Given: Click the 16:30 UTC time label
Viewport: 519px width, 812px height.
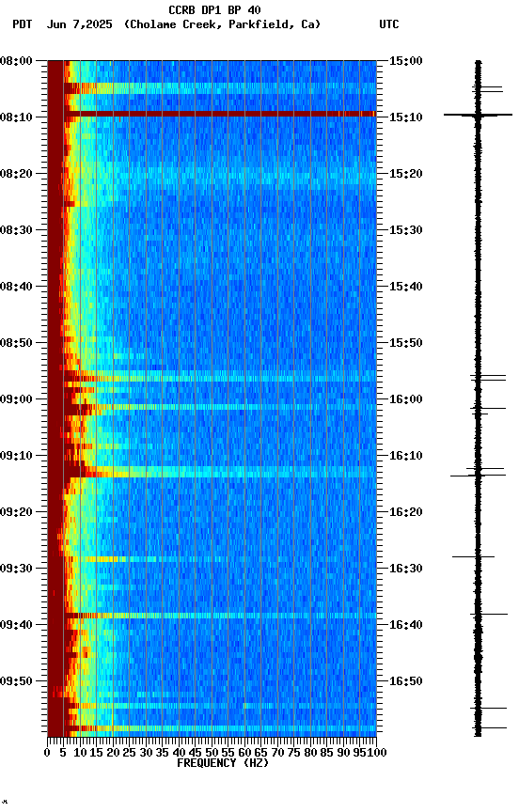Looking at the screenshot, I should pos(406,569).
